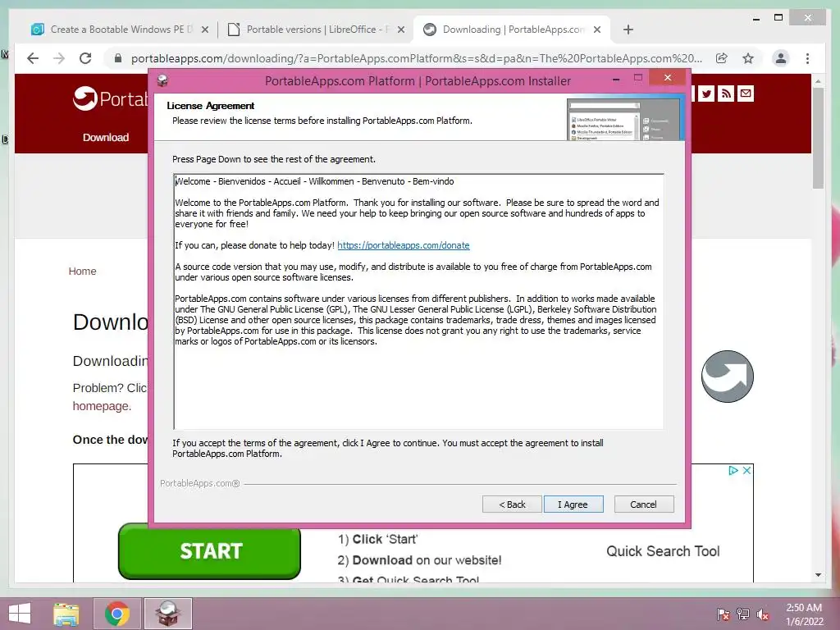Open the Chrome profile icon
This screenshot has width=840, height=630.
coord(781,58)
